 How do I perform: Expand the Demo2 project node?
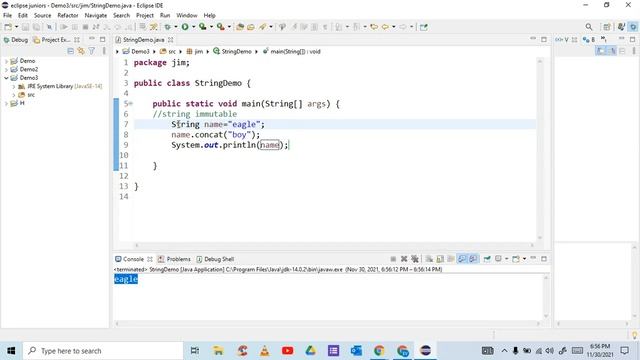click(x=6, y=69)
